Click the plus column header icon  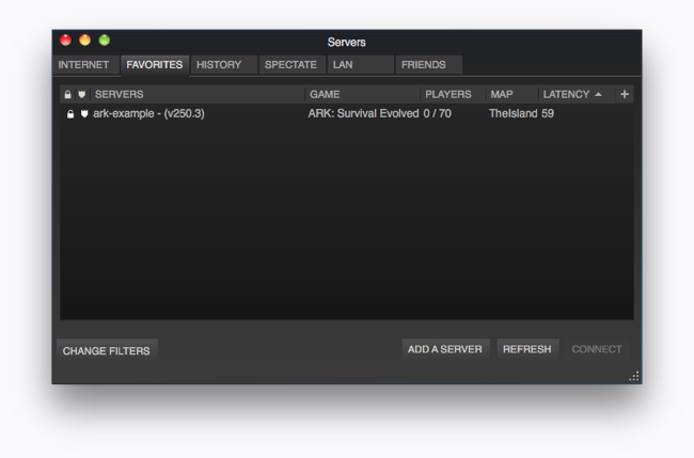click(x=625, y=94)
